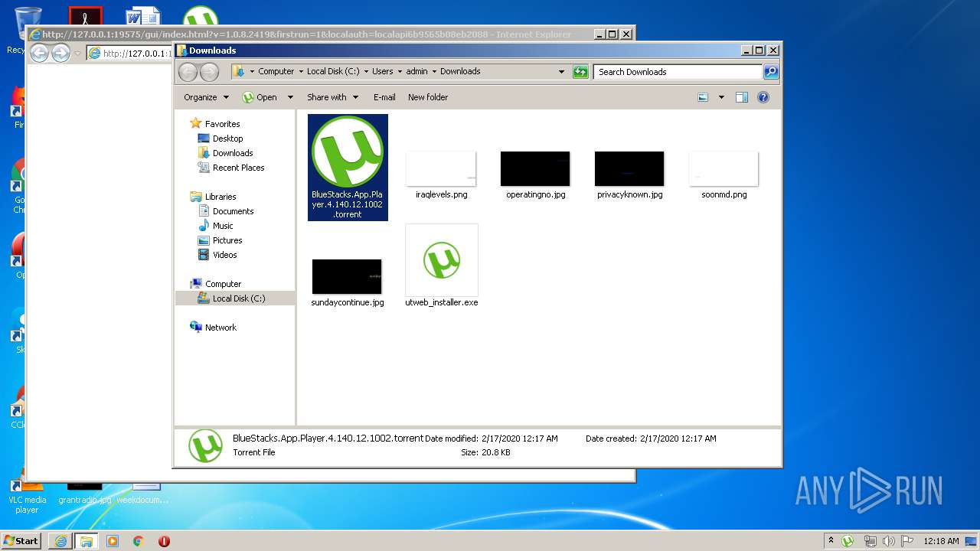Open the Share with menu
Image resolution: width=980 pixels, height=551 pixels.
333,97
